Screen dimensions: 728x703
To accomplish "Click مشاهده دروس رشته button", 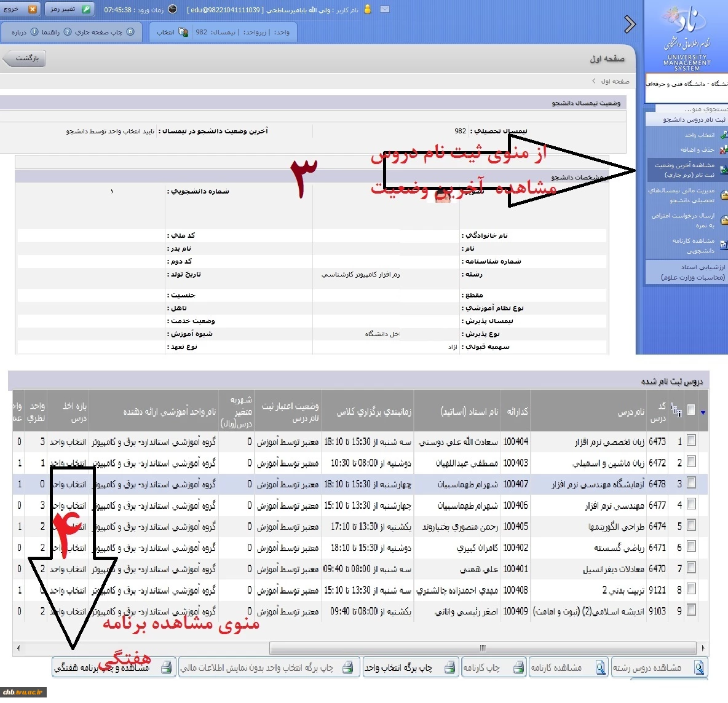I will [x=659, y=668].
